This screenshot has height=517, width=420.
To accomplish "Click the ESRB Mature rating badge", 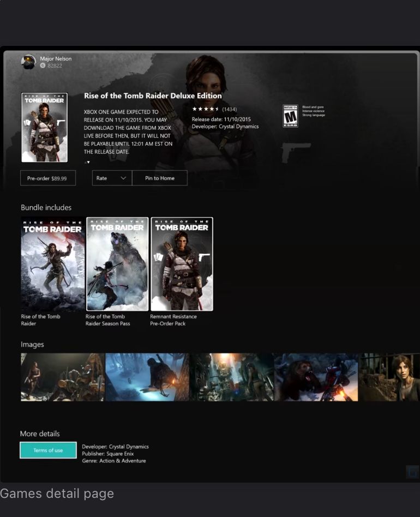I will click(290, 116).
